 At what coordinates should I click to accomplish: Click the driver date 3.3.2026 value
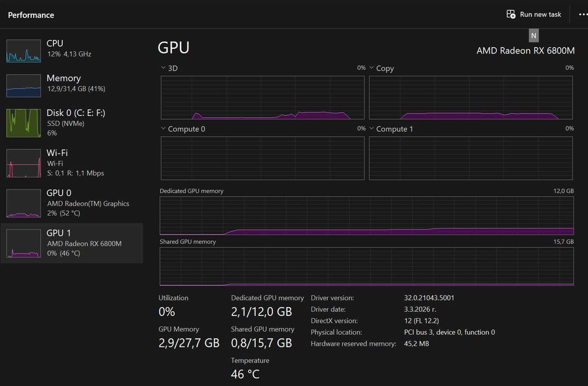click(420, 310)
